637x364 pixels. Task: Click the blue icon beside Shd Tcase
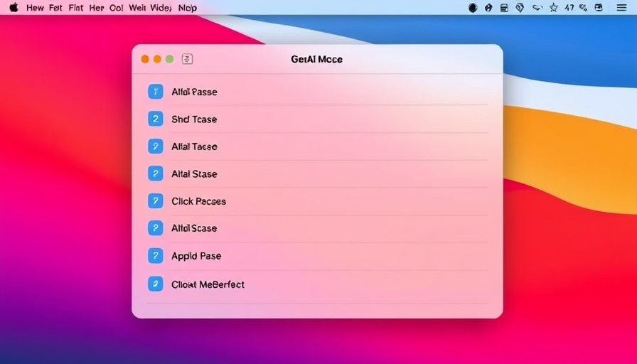pyautogui.click(x=155, y=119)
